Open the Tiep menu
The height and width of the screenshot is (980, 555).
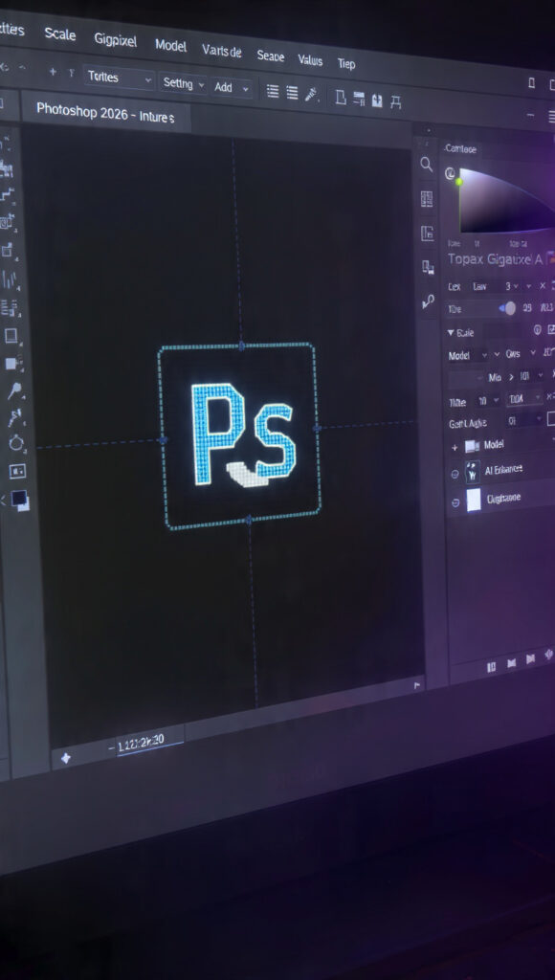click(x=346, y=64)
